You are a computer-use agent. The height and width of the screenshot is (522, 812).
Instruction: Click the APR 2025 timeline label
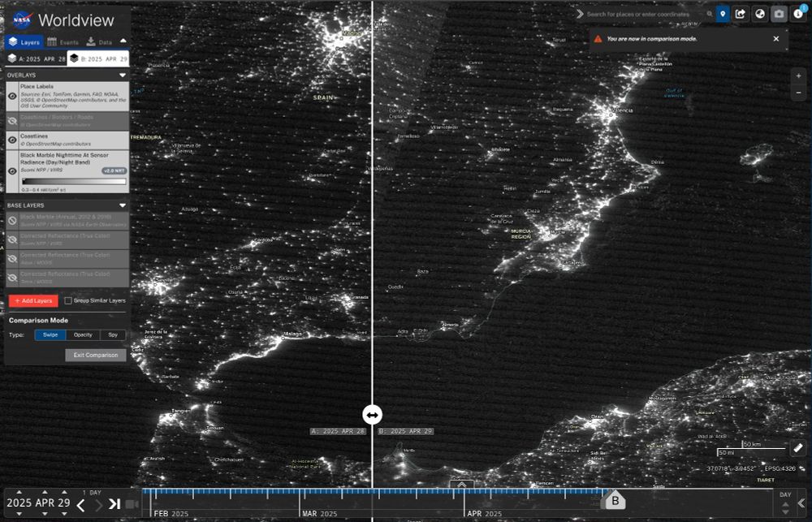point(484,514)
